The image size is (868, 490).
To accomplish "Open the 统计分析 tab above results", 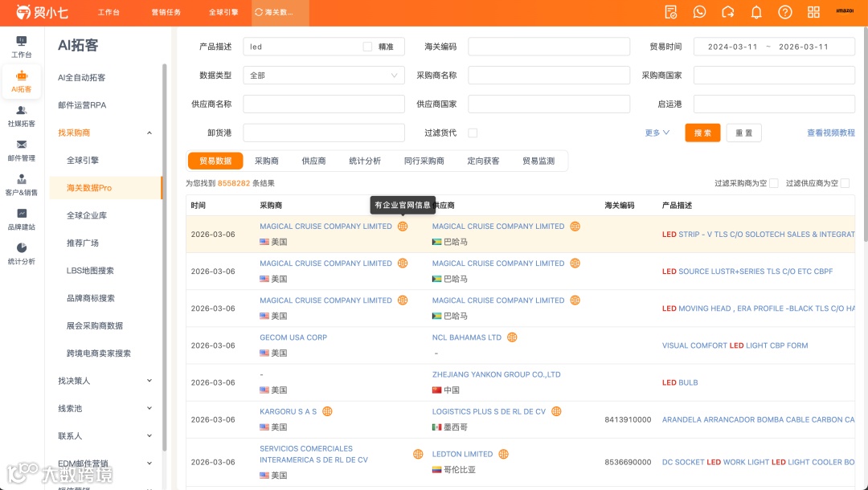I will (x=365, y=161).
